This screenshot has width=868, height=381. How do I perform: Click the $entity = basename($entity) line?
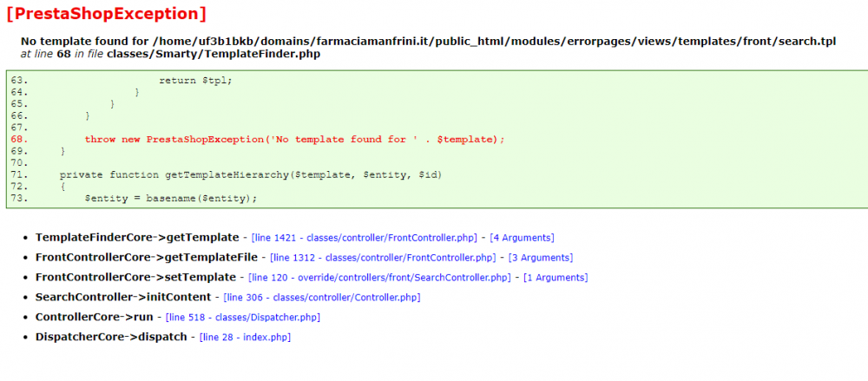click(171, 198)
